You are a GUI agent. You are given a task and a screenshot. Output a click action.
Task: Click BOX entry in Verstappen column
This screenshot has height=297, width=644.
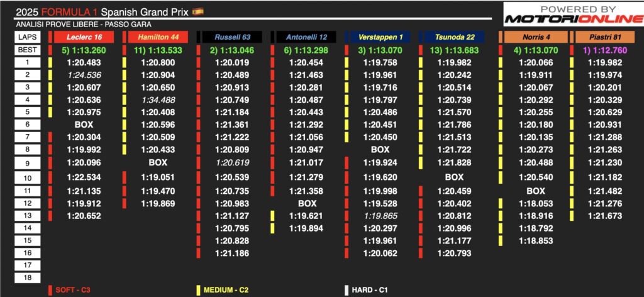click(380, 150)
